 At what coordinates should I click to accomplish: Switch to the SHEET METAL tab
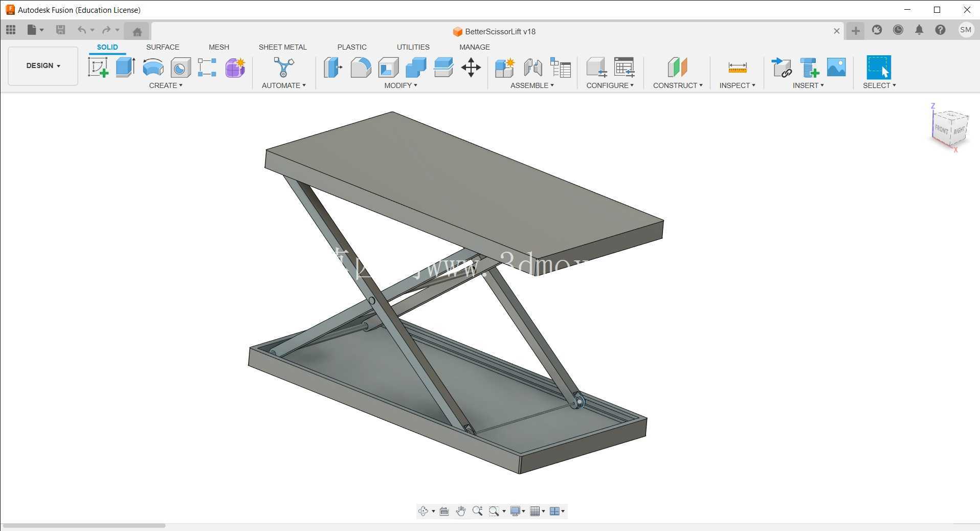283,47
